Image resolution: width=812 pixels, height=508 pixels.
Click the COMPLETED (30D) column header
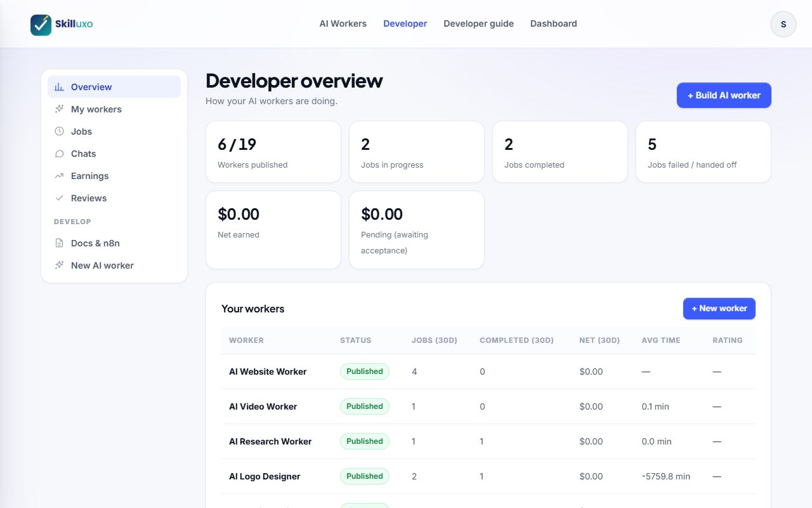click(x=516, y=340)
